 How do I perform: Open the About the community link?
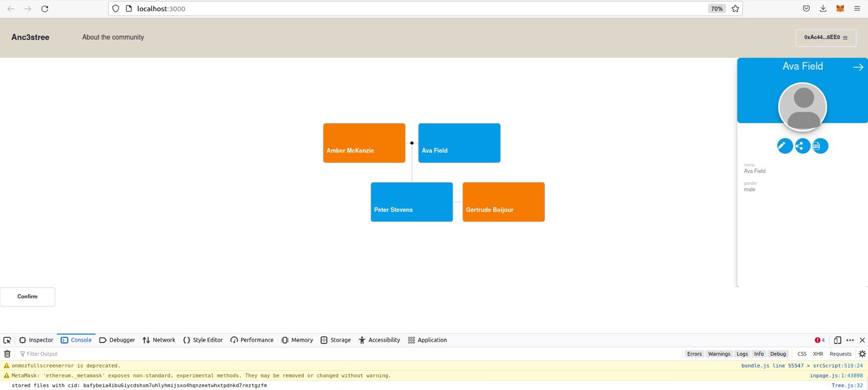click(113, 37)
